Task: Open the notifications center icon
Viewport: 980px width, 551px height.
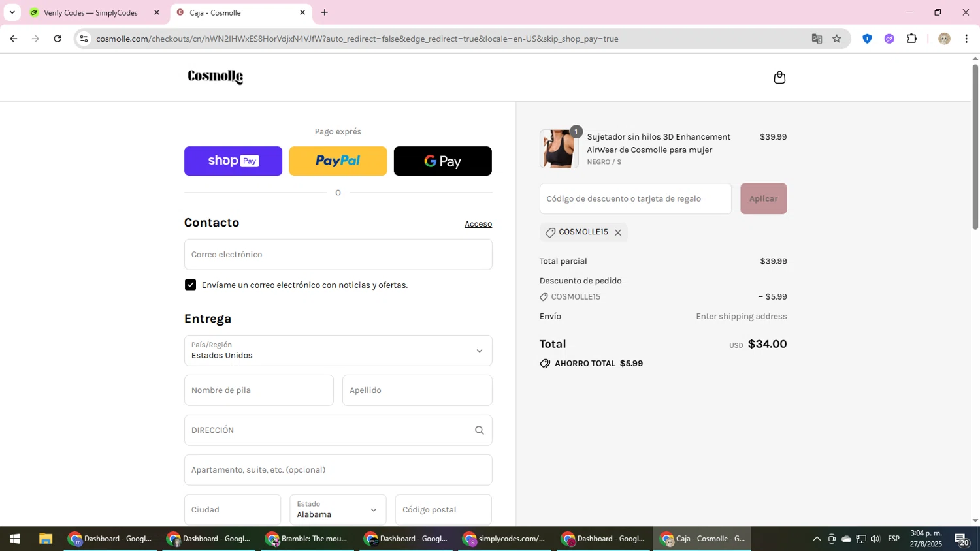Action: click(962, 539)
